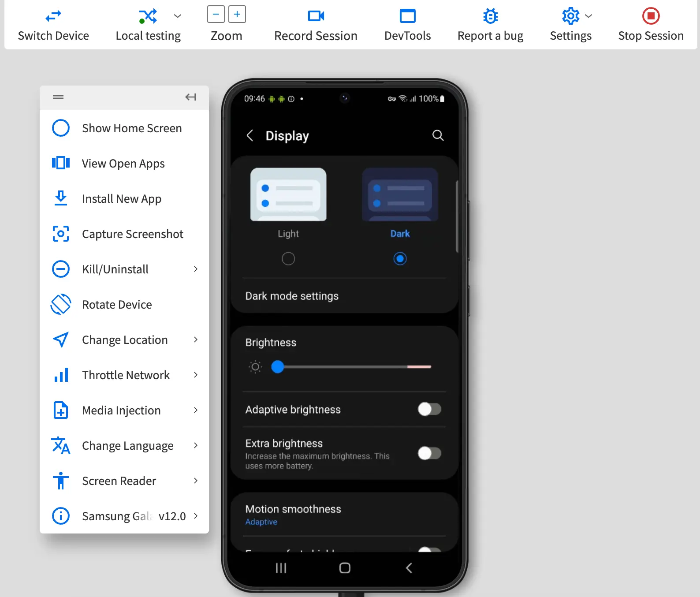Click the zoom in plus button
This screenshot has height=597, width=700.
(237, 15)
